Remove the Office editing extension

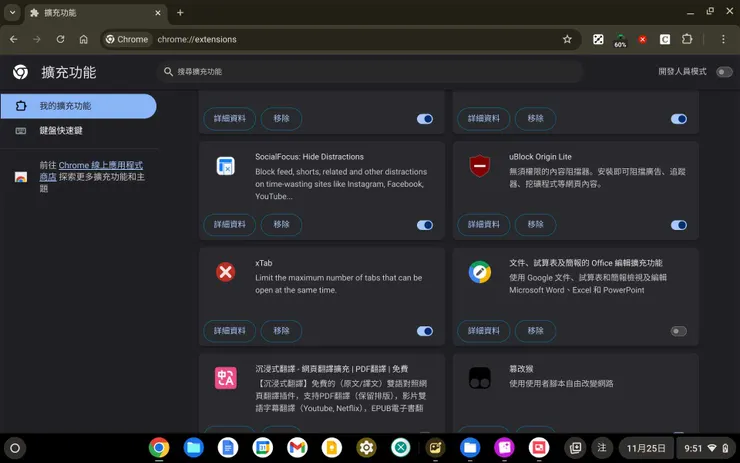(x=535, y=331)
